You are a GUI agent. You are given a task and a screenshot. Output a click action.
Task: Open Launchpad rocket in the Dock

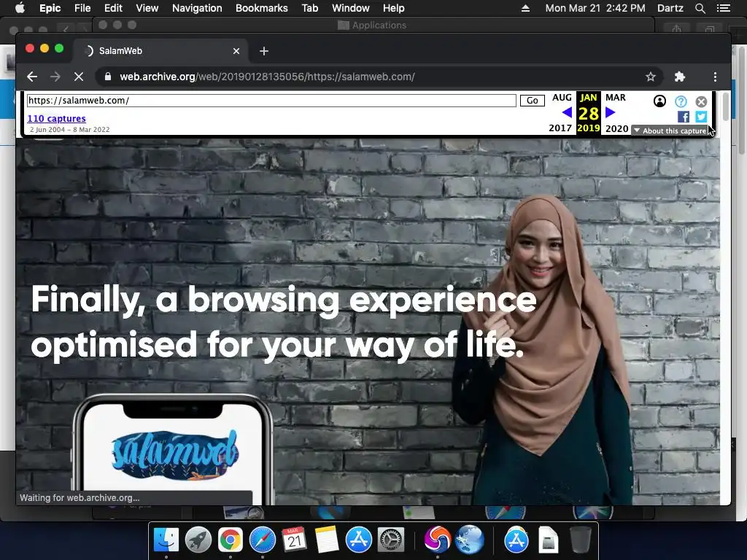(198, 540)
